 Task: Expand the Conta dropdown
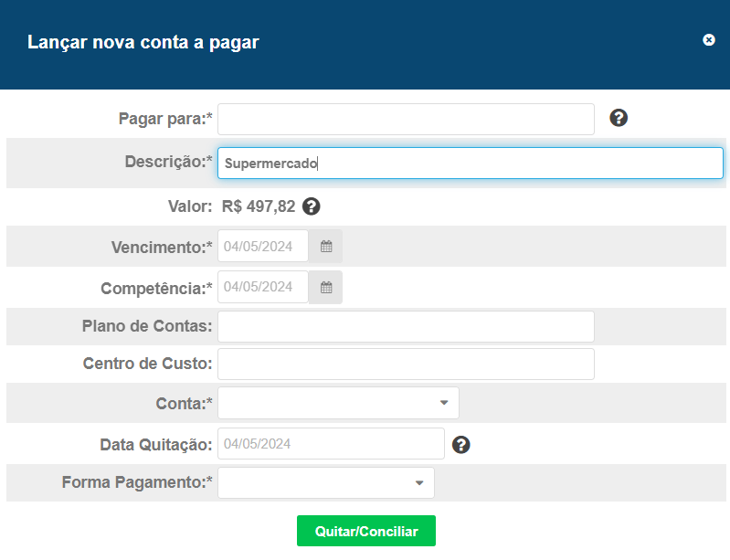coord(443,402)
